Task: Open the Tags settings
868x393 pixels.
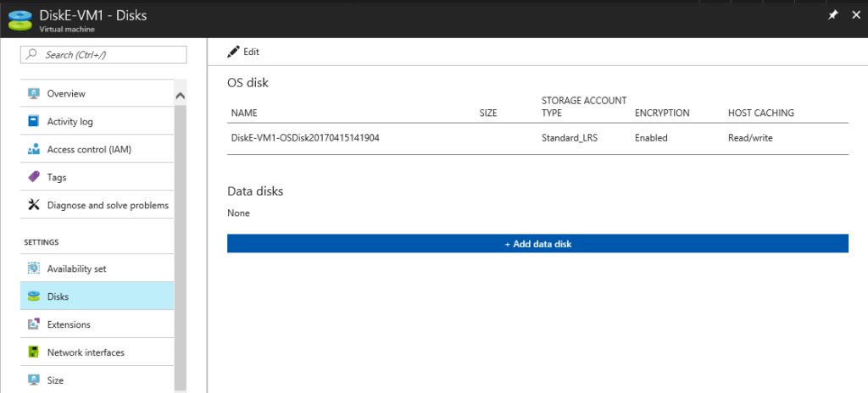Action: pyautogui.click(x=97, y=177)
